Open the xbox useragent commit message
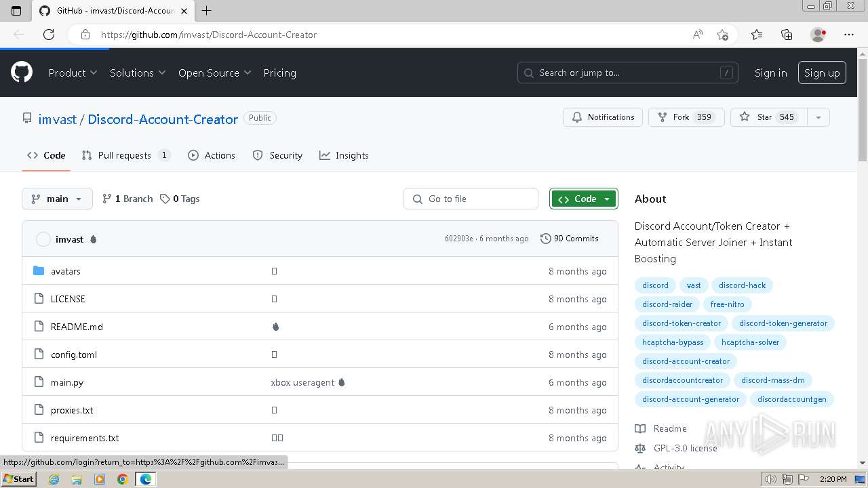868x488 pixels. [x=302, y=382]
